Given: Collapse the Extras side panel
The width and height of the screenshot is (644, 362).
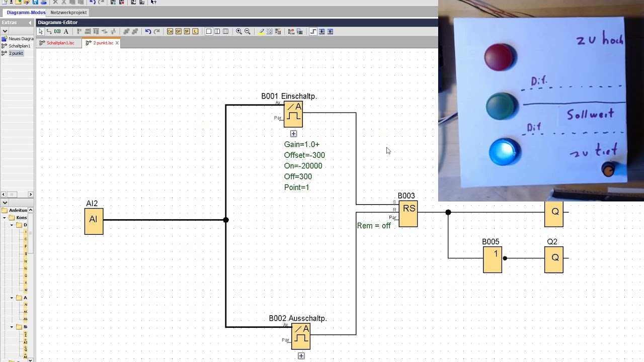Looking at the screenshot, I should click(x=30, y=23).
